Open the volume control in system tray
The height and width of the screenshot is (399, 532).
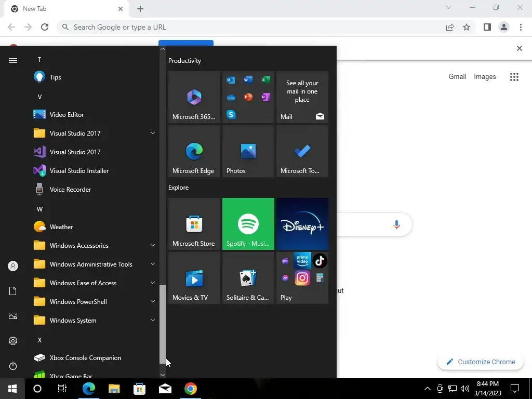pyautogui.click(x=465, y=389)
